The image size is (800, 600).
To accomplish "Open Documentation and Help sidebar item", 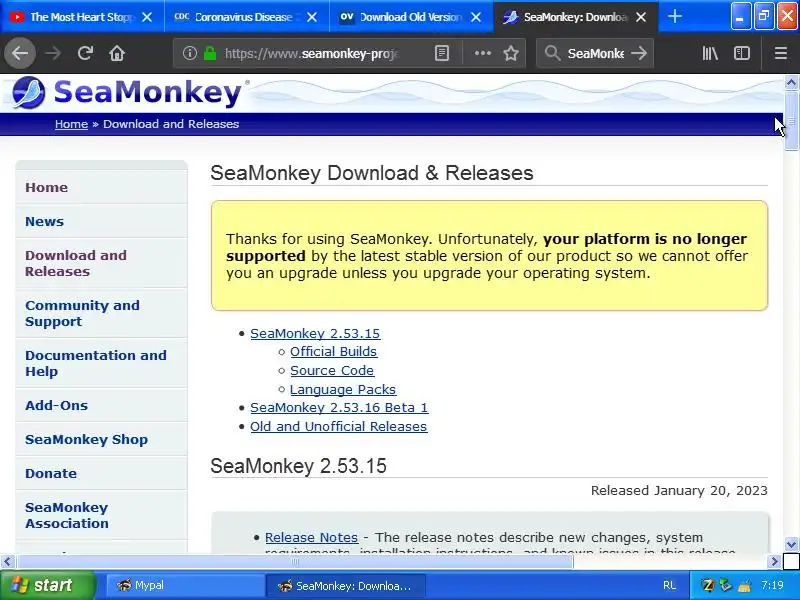I will 96,363.
